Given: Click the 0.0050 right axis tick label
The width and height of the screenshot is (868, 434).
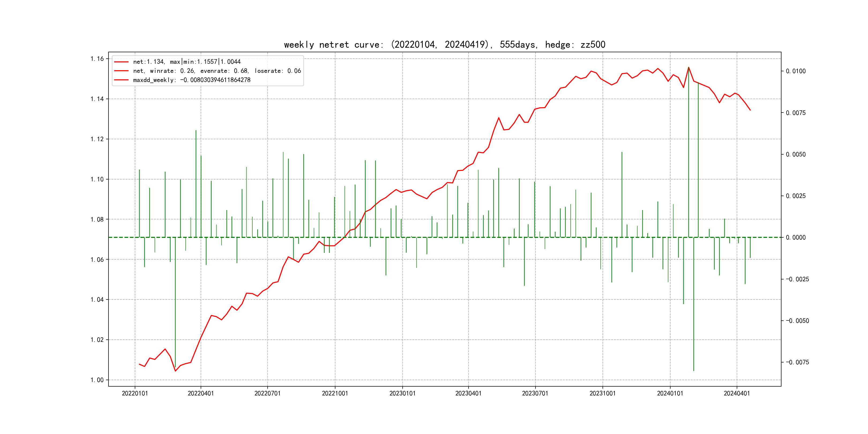Looking at the screenshot, I should pos(796,154).
